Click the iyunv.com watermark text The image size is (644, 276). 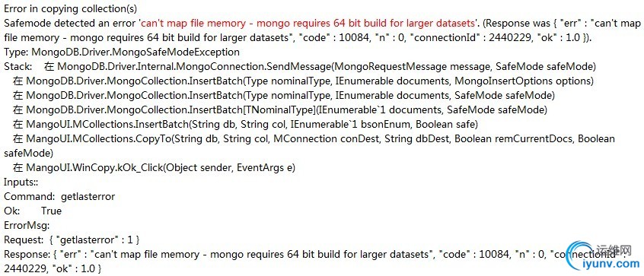(612, 264)
